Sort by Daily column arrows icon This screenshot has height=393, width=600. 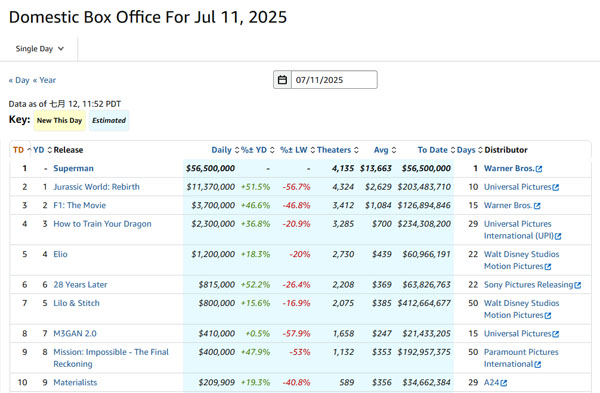tap(237, 150)
